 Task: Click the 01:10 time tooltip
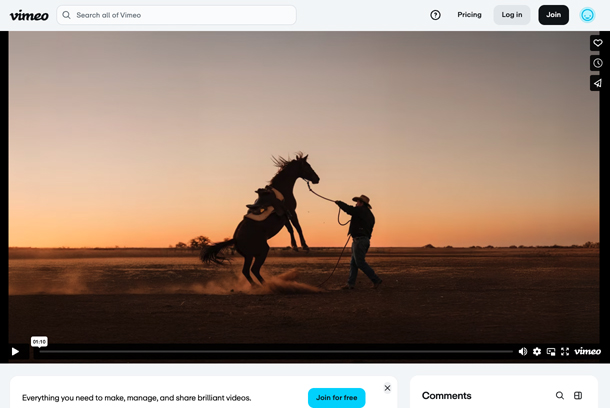coord(39,342)
